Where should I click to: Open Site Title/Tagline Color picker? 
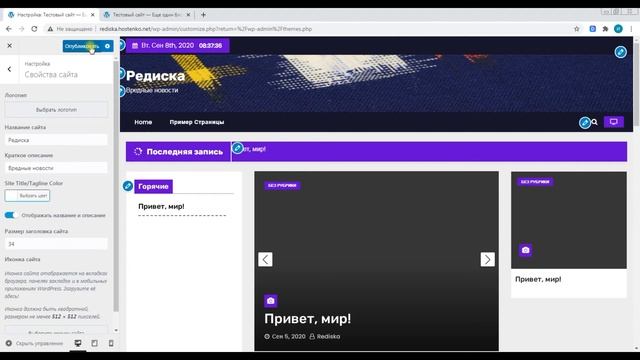pos(27,196)
